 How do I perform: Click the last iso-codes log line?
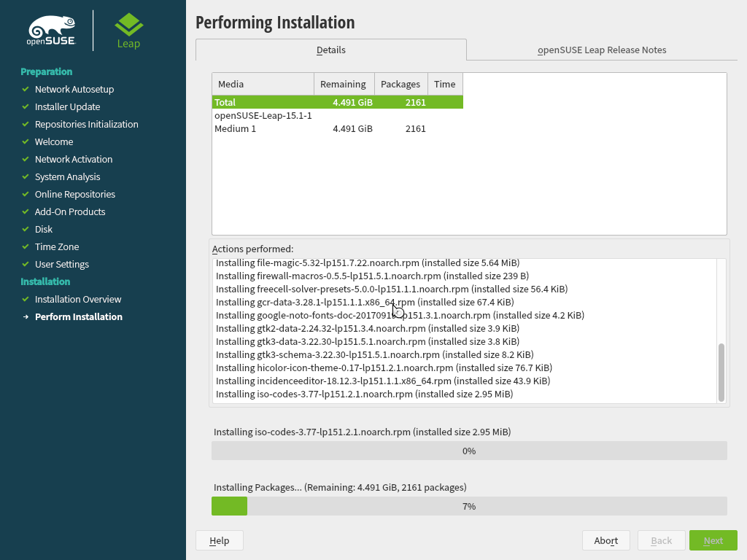pos(365,394)
